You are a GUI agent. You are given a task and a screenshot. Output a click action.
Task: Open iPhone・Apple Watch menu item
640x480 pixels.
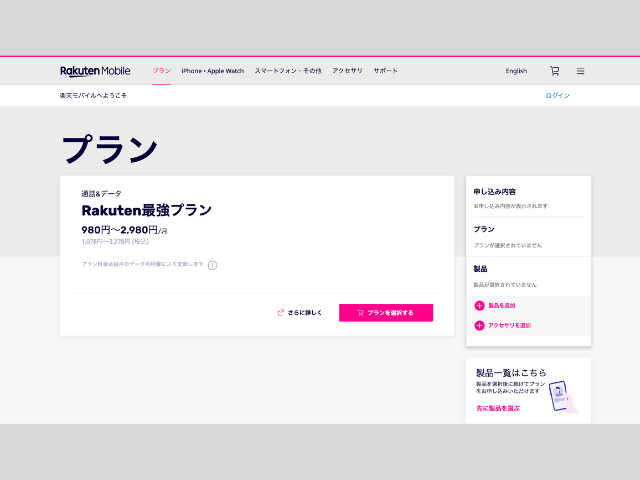coord(213,71)
